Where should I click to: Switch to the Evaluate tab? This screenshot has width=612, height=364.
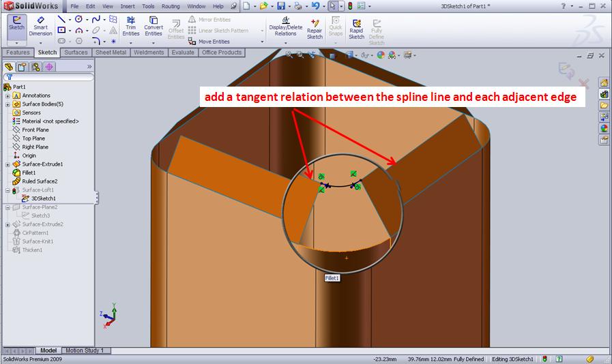[x=183, y=52]
